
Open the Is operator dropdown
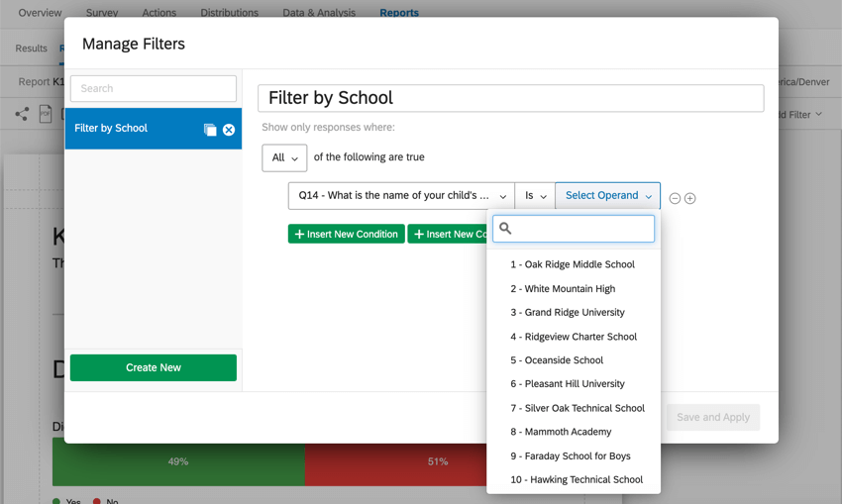(x=535, y=196)
